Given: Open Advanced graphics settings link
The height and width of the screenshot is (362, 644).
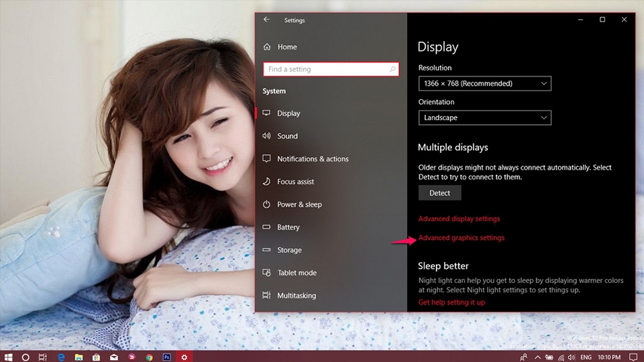Looking at the screenshot, I should click(x=462, y=237).
